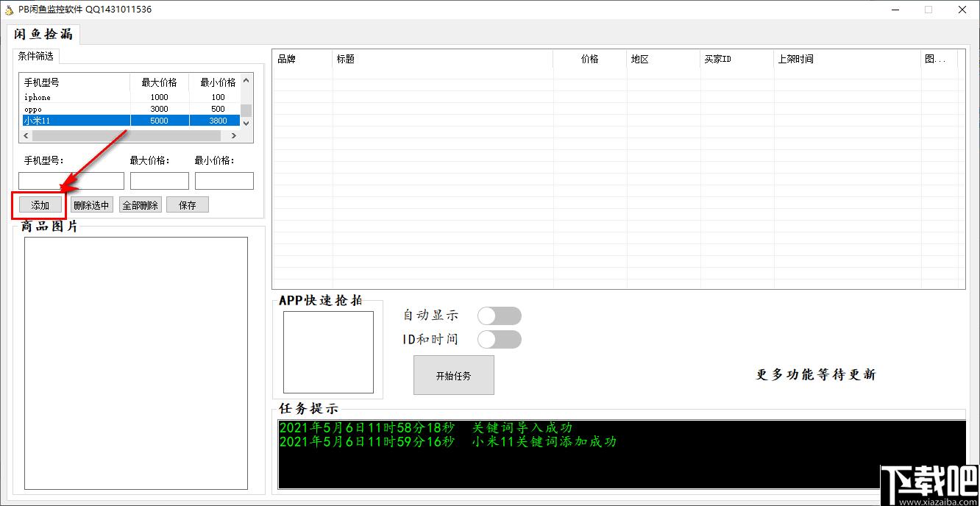Click the 全部删除 button
Image resolution: width=980 pixels, height=506 pixels.
(x=140, y=205)
